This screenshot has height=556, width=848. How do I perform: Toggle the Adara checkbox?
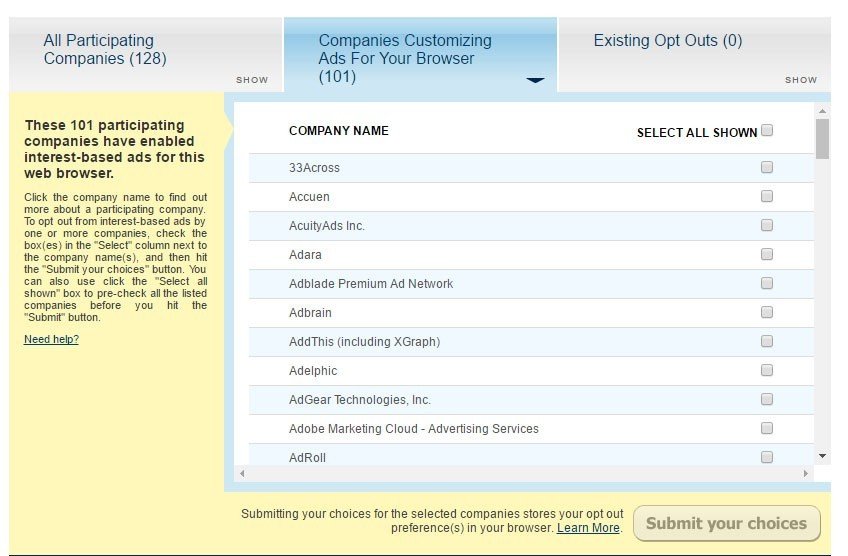point(767,254)
